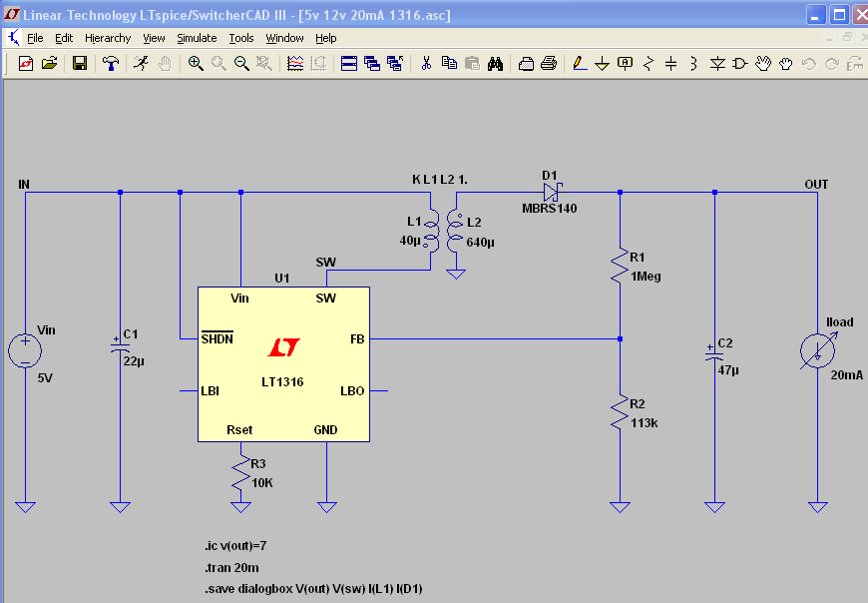868x603 pixels.
Task: Click the Paste clipboard icon
Action: [x=472, y=64]
